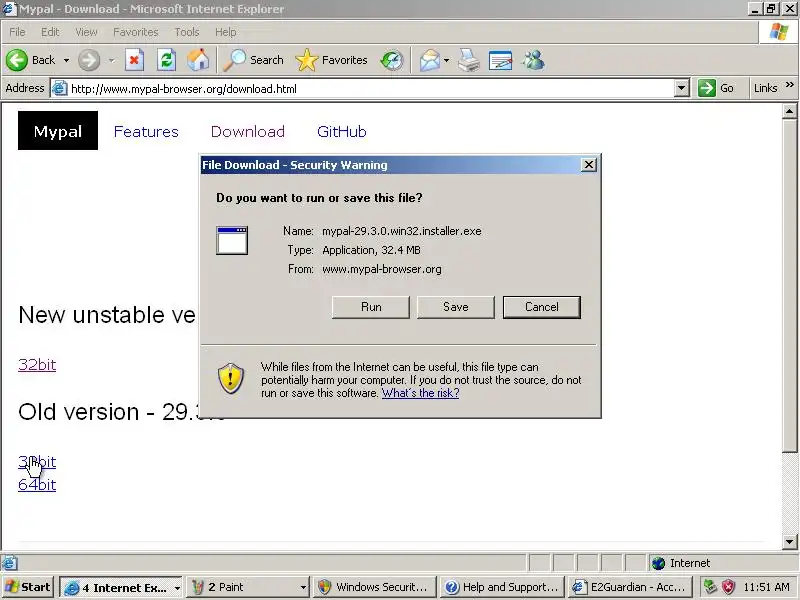Click into the Address bar URL field

pyautogui.click(x=371, y=89)
